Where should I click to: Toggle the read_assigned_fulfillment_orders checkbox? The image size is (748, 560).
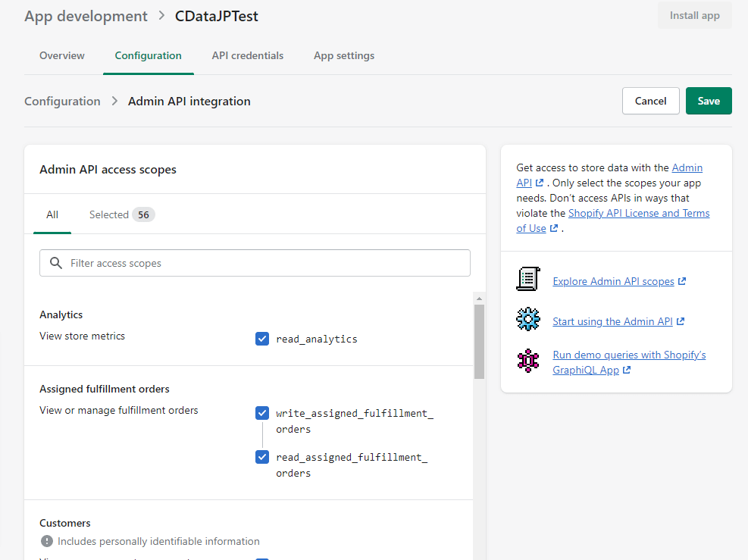pos(262,457)
